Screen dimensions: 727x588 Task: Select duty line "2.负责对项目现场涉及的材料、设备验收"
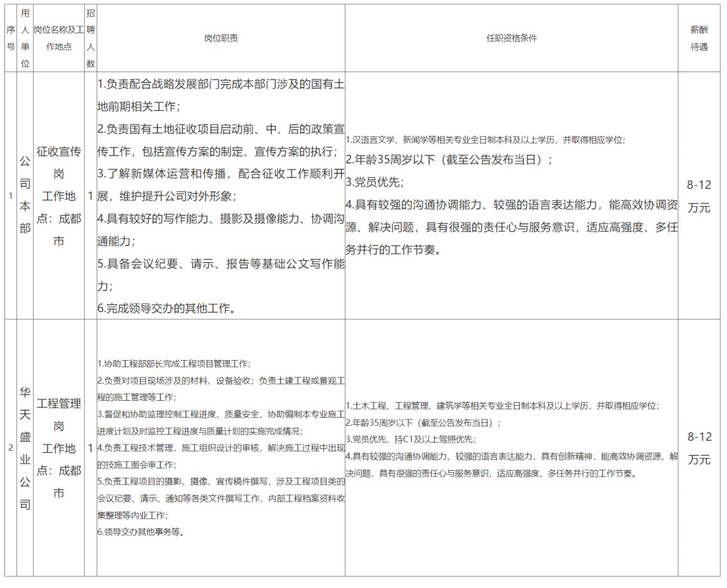coord(221,389)
